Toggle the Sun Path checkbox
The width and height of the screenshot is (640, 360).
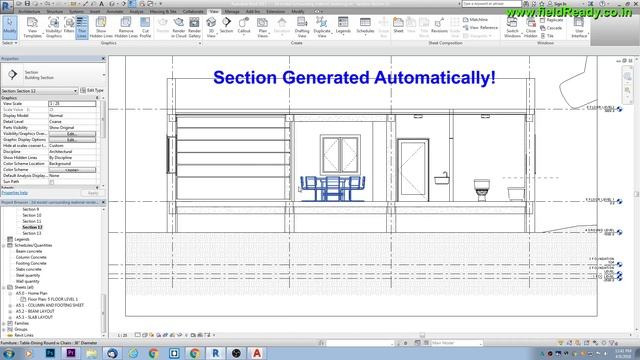point(51,182)
